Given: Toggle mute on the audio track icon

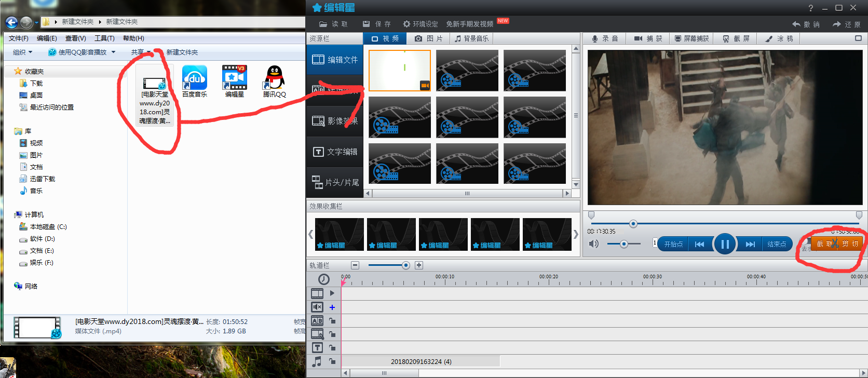Looking at the screenshot, I should 317,307.
